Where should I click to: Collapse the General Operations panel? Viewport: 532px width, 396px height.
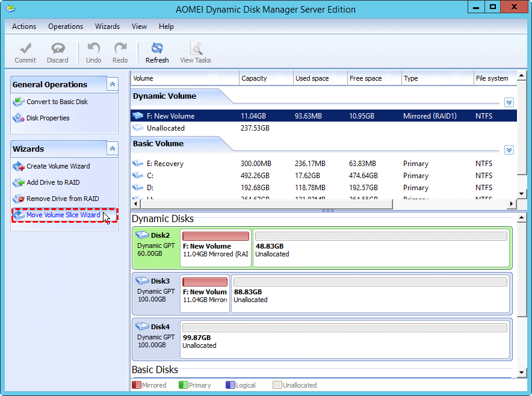click(113, 84)
